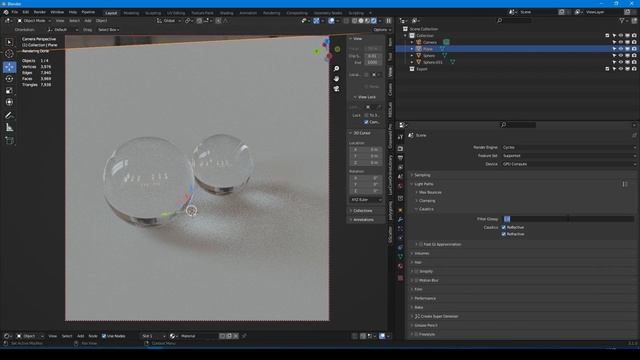640x360 pixels.
Task: Click the light paths presets icon
Action: click(x=625, y=184)
